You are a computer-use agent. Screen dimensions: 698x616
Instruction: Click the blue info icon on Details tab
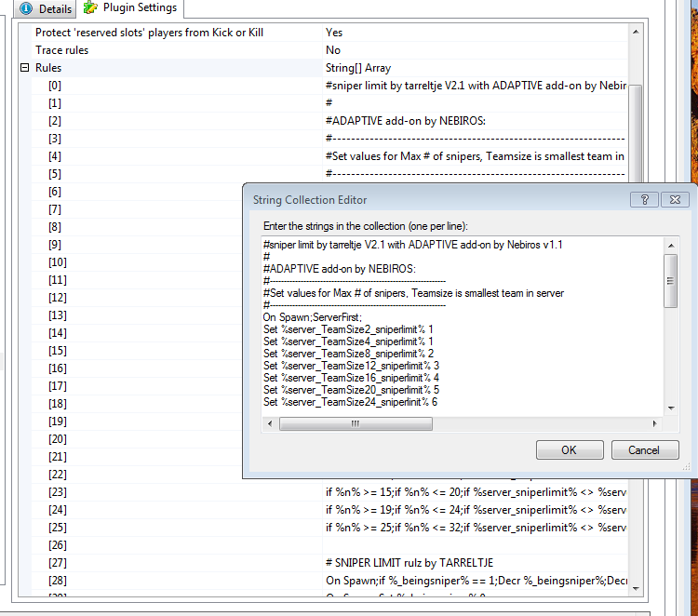26,9
